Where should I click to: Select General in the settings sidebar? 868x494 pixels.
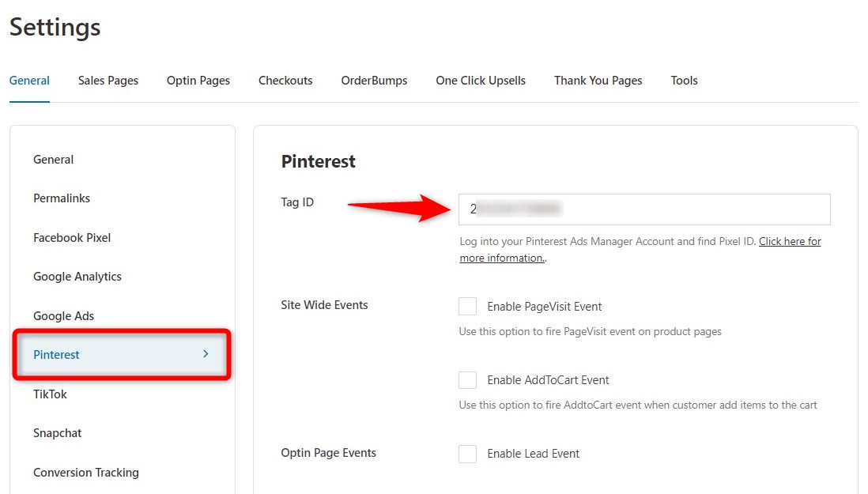click(x=53, y=159)
